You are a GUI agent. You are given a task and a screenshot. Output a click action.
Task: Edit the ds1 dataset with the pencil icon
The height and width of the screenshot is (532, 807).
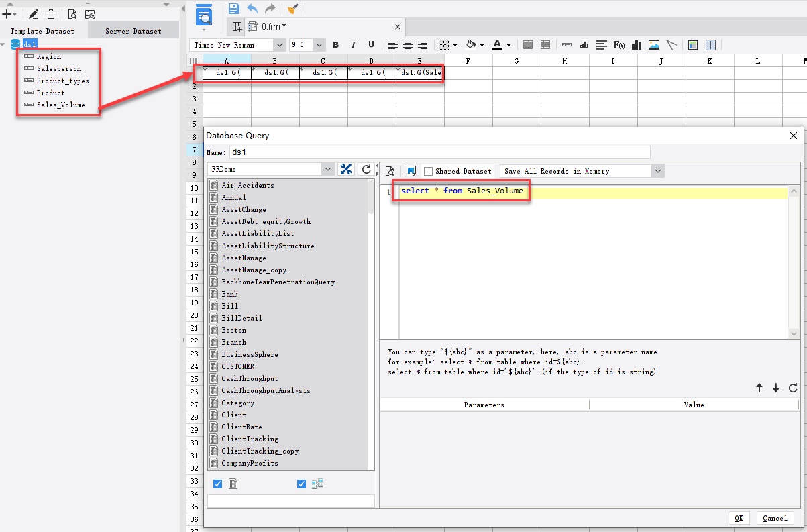click(32, 13)
